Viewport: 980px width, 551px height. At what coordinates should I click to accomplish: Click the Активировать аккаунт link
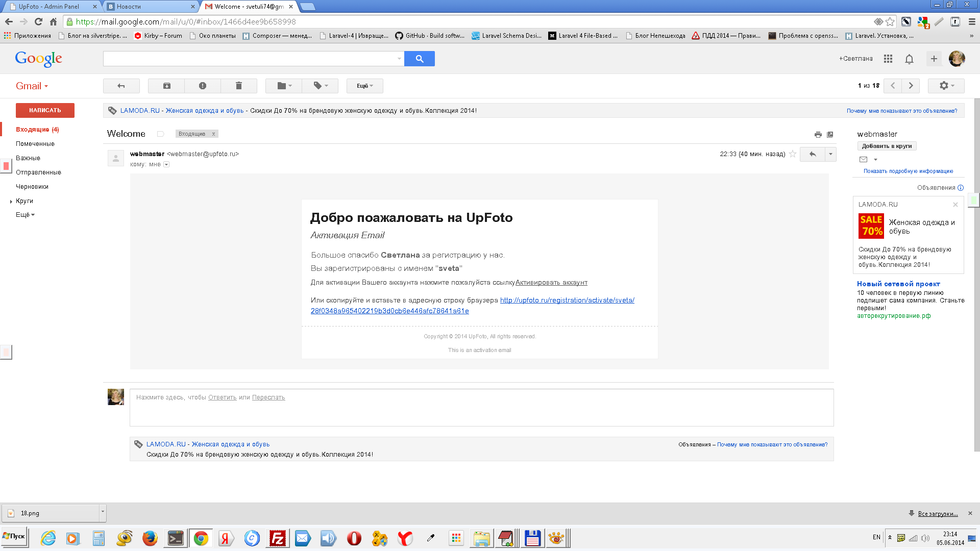pos(551,283)
